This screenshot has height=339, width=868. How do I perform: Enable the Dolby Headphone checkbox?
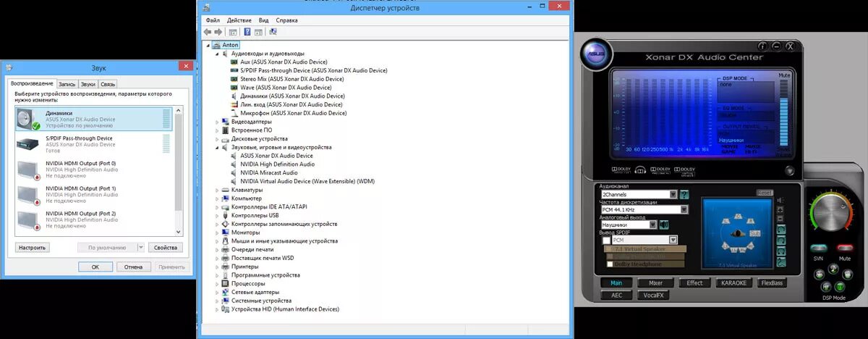[x=608, y=265]
